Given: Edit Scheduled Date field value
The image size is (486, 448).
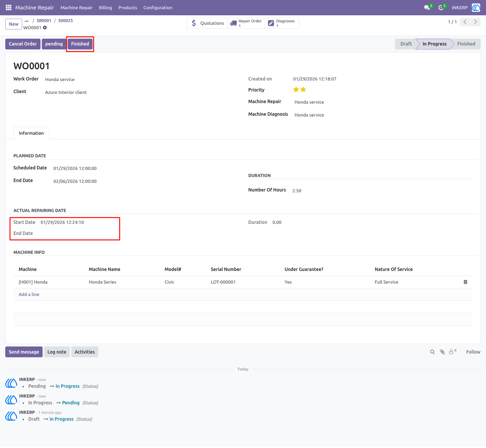Looking at the screenshot, I should 75,168.
